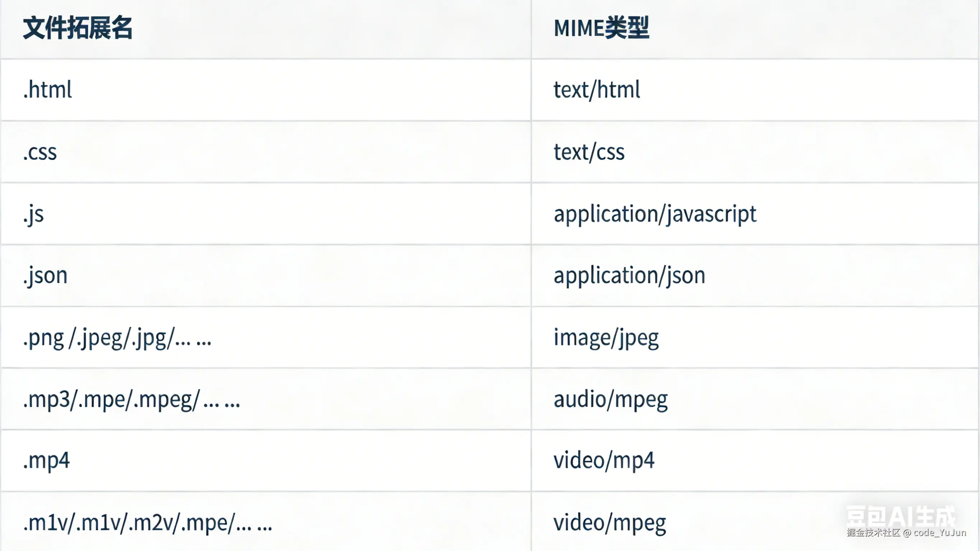The width and height of the screenshot is (980, 551).
Task: Click the .mp3/.mpe/.mpeg extension cell
Action: [x=131, y=400]
